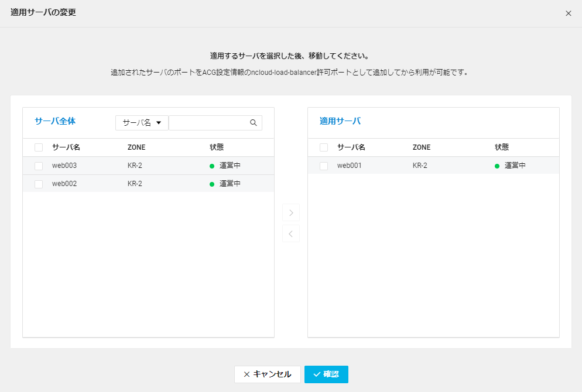Viewport: 582px width, 392px height.
Task: Check the web001 server checkbox
Action: (x=324, y=166)
